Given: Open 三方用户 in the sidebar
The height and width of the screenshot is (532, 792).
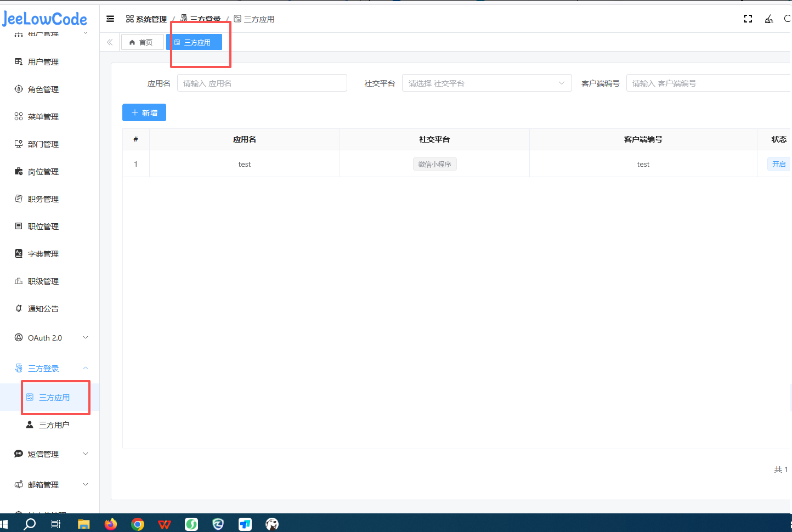Looking at the screenshot, I should (54, 425).
